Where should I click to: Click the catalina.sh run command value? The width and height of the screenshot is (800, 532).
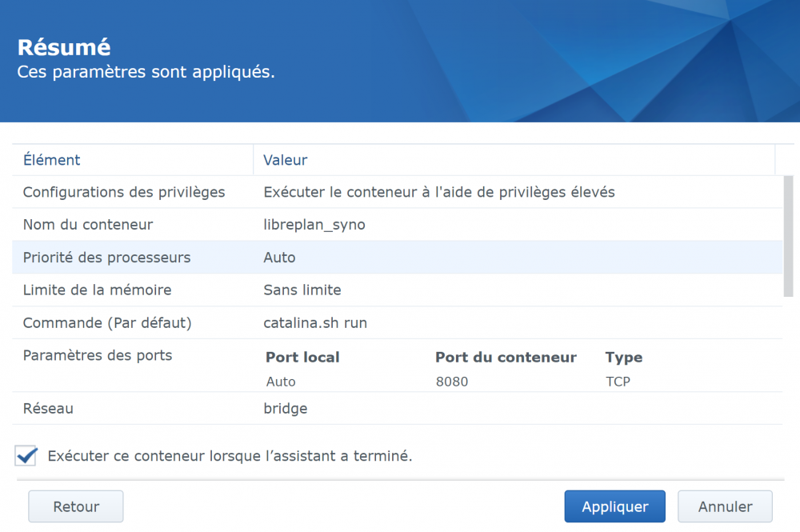click(315, 323)
